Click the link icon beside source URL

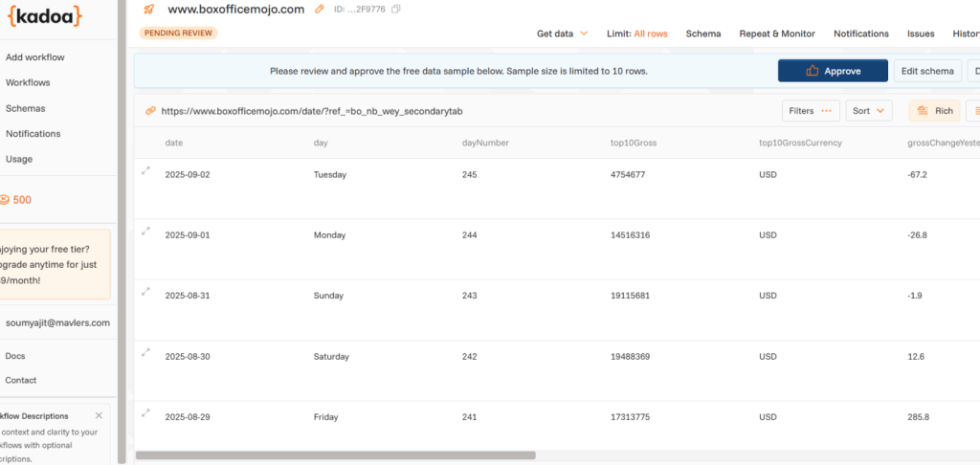pyautogui.click(x=150, y=111)
